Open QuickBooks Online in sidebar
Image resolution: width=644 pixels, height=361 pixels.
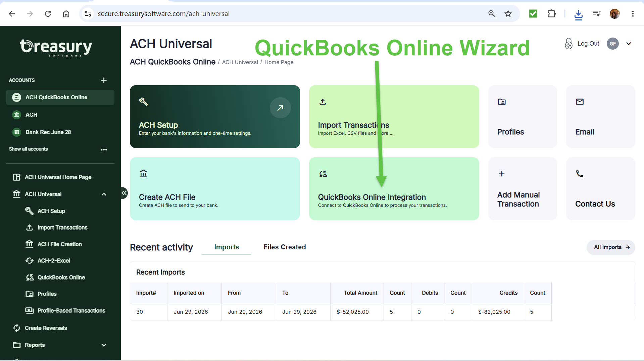61,278
